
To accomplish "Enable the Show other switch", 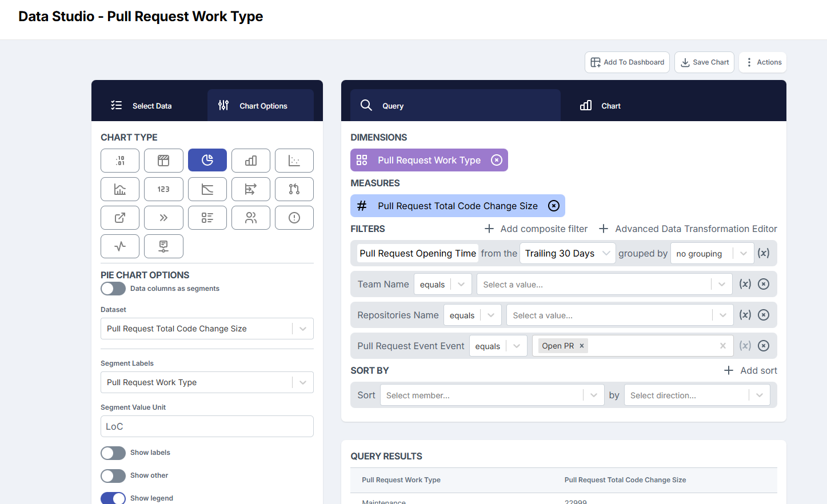I will pos(113,476).
